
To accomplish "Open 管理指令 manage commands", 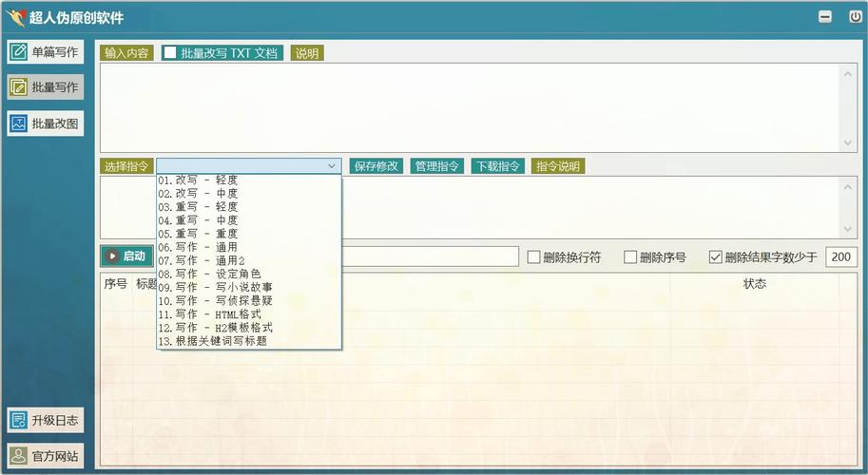I will click(x=436, y=166).
